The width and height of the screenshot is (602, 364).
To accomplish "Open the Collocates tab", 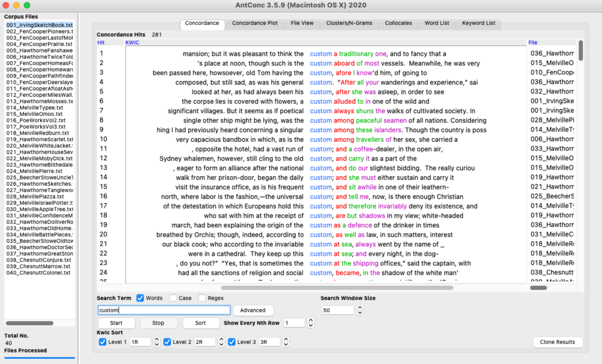I will [x=398, y=23].
